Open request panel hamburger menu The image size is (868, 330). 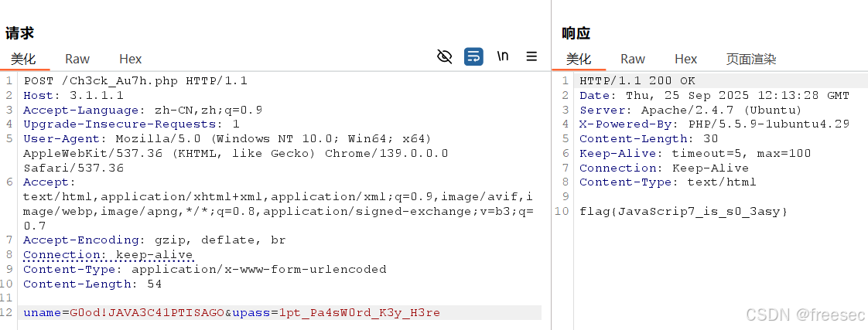tap(531, 56)
